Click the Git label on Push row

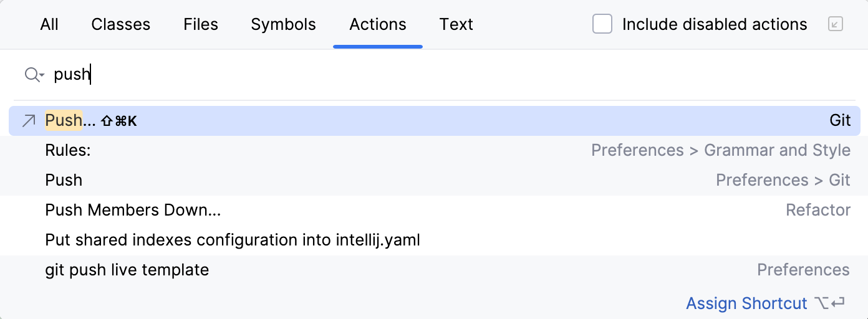[840, 121]
